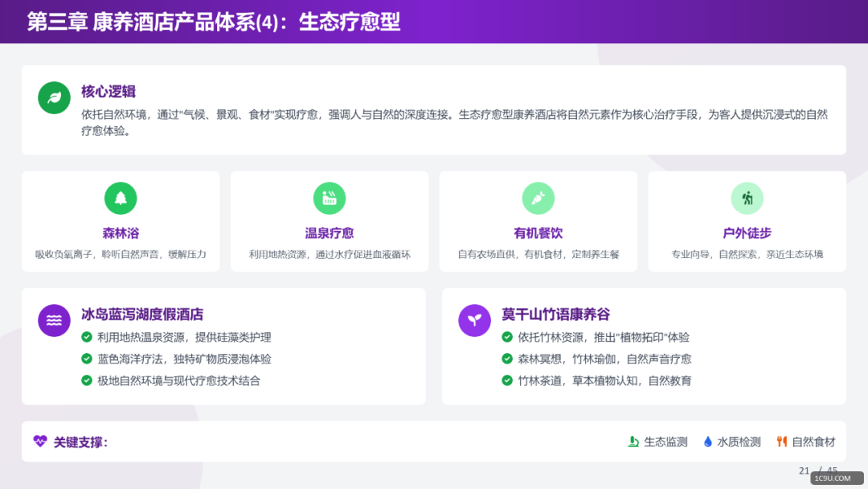
Task: Select the 生态疗愈型 title in the header
Action: 350,23
